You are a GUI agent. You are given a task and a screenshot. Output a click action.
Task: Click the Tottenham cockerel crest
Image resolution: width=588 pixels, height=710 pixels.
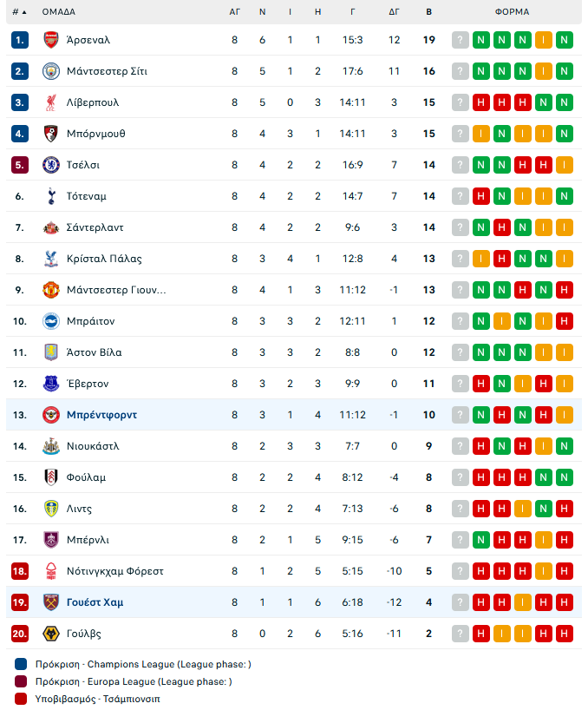(x=50, y=196)
